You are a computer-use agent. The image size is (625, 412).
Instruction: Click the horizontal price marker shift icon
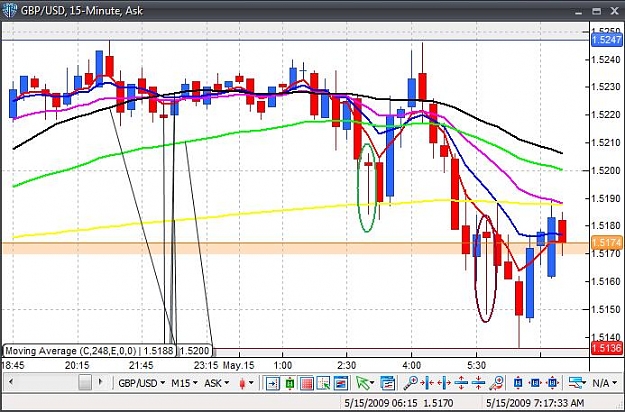click(535, 383)
